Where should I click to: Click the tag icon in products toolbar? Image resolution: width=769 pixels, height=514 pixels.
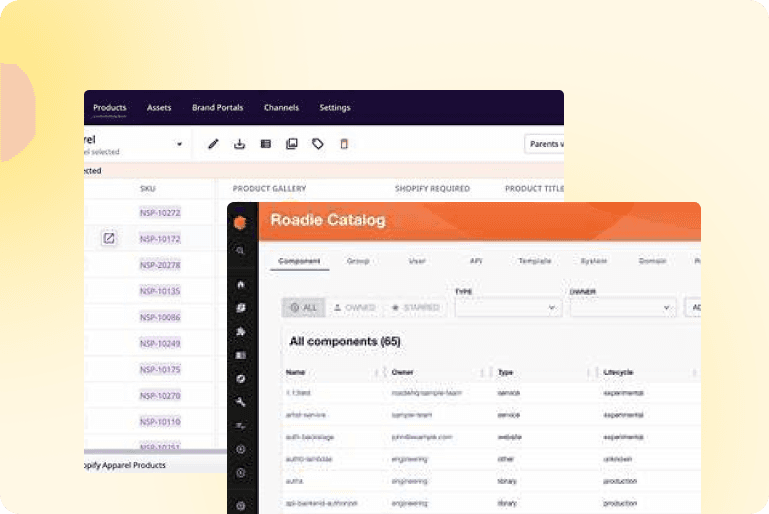click(318, 144)
